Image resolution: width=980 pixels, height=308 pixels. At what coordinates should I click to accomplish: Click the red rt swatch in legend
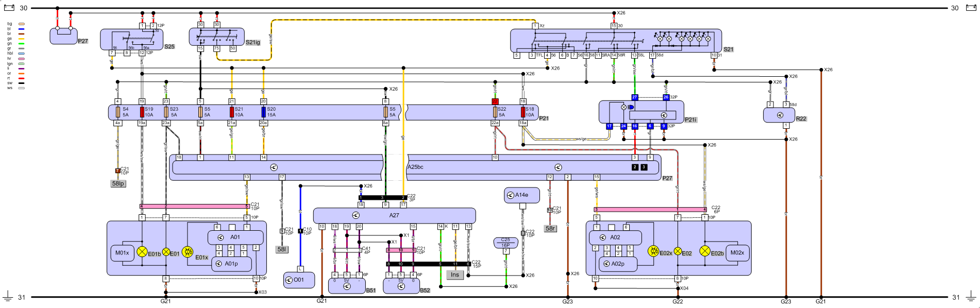pos(22,78)
